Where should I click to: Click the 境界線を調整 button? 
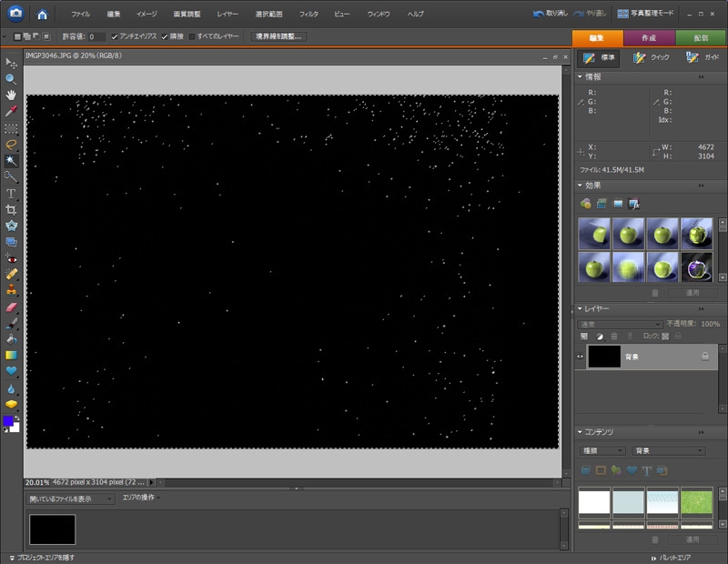pos(278,36)
